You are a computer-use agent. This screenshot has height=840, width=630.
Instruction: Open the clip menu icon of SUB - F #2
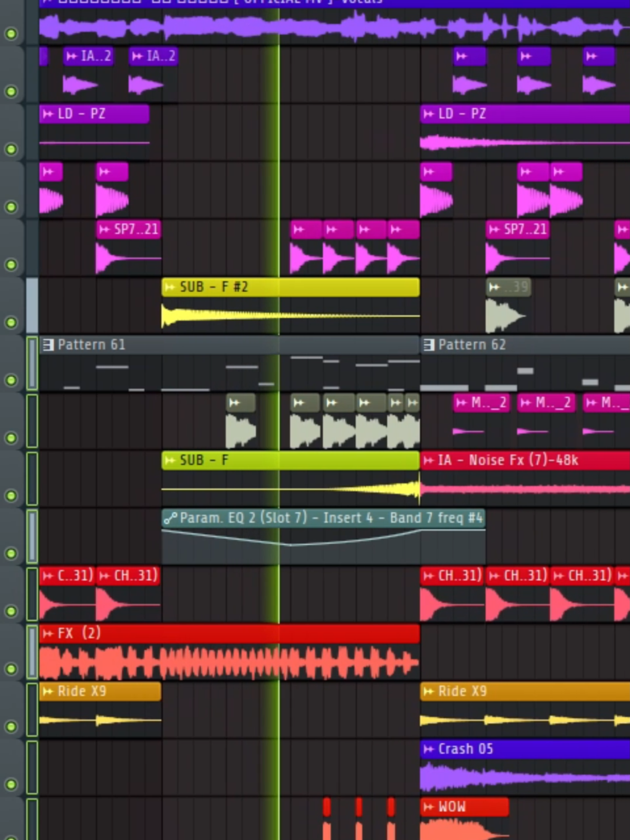tap(170, 287)
